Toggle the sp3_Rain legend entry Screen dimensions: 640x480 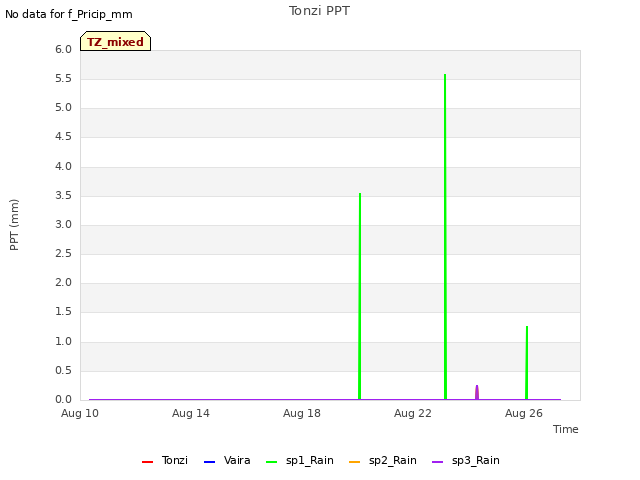pyautogui.click(x=466, y=461)
